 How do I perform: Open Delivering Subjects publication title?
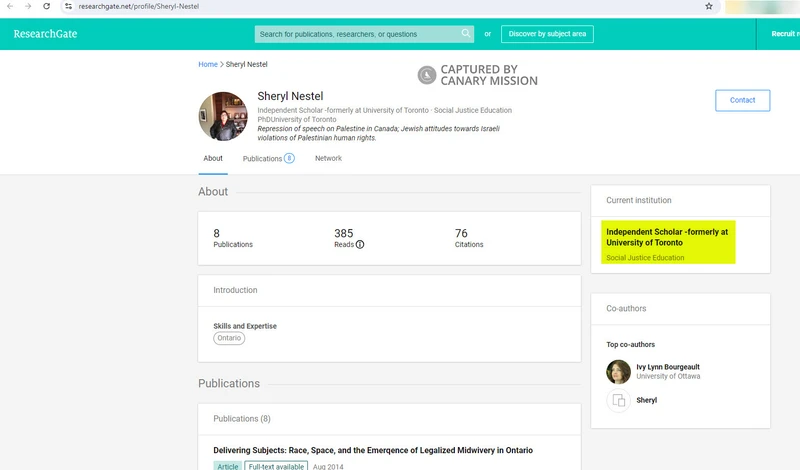tap(373, 450)
